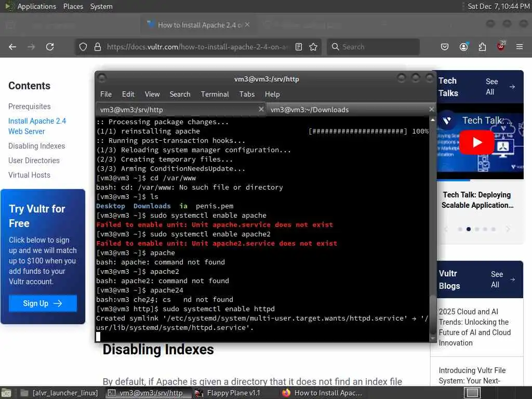Toggle reader view in address bar

(x=299, y=47)
